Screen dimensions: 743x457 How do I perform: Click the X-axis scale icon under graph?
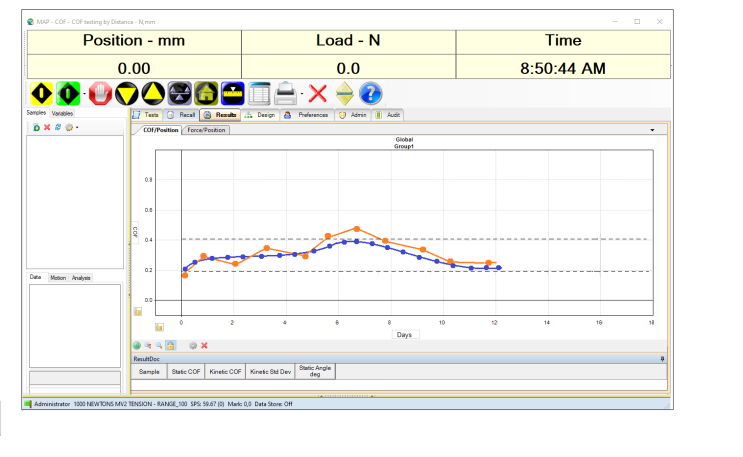coord(159,327)
